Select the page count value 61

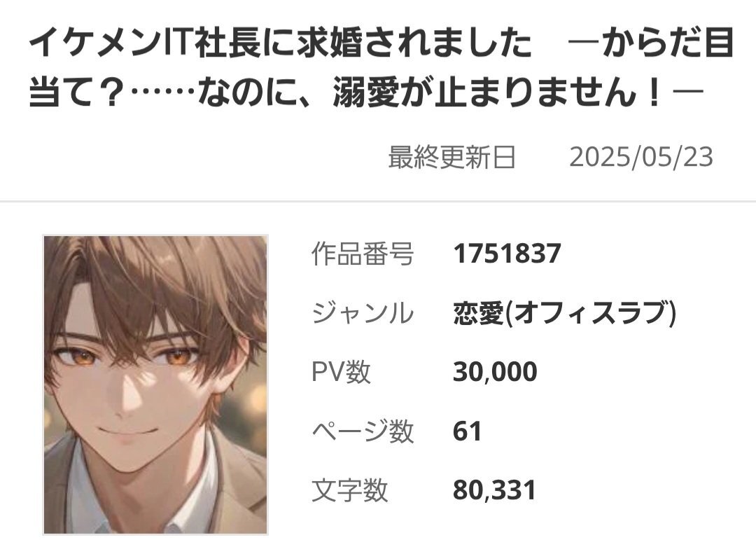point(467,431)
